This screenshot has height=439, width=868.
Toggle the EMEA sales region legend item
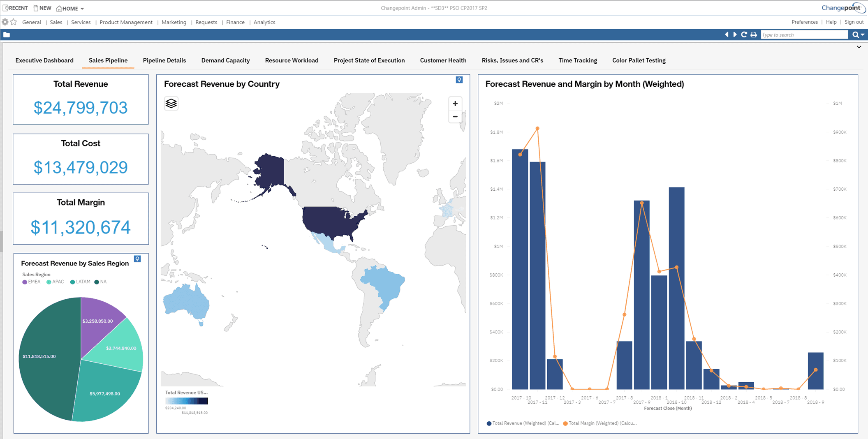[31, 282]
